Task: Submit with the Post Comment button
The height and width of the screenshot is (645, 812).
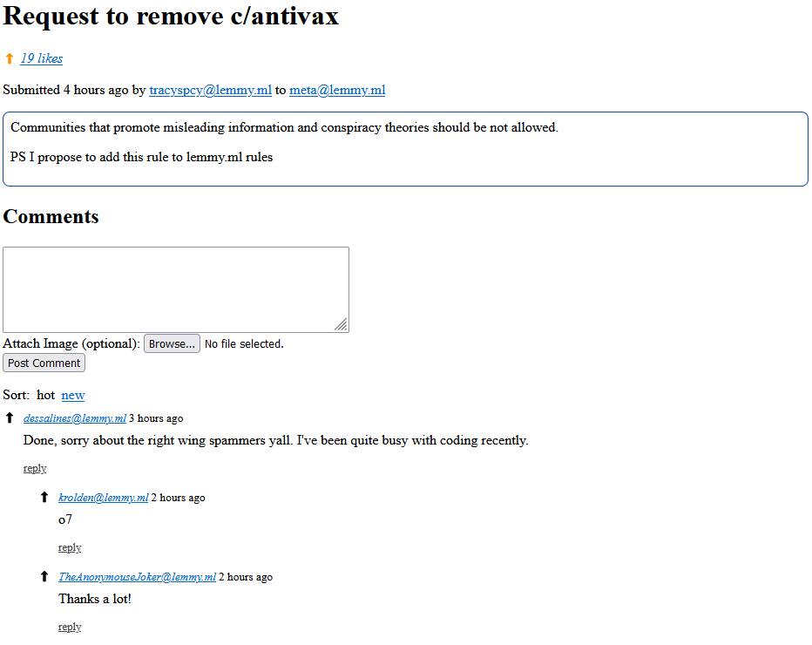Action: 44,363
